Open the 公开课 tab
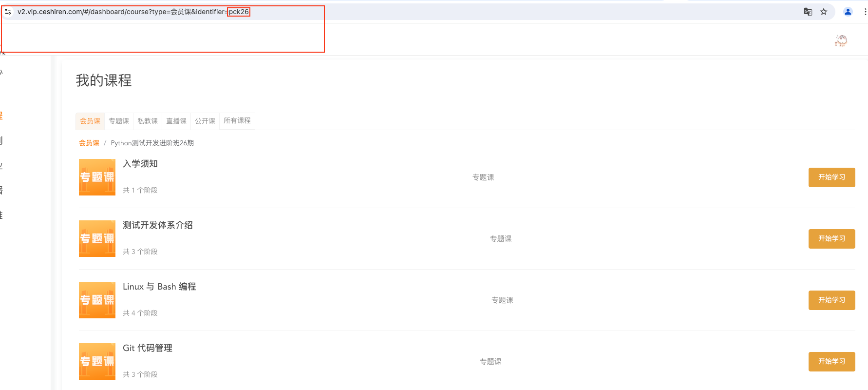 click(205, 121)
